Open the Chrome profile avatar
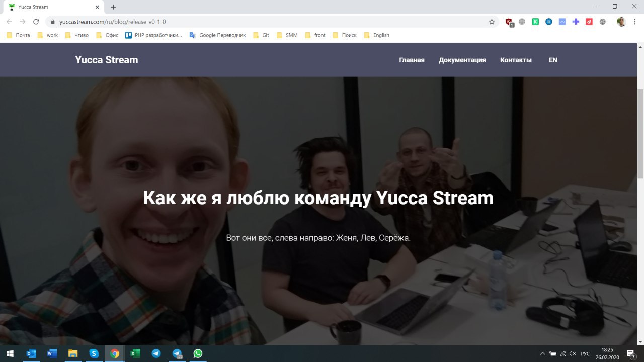 click(x=621, y=22)
